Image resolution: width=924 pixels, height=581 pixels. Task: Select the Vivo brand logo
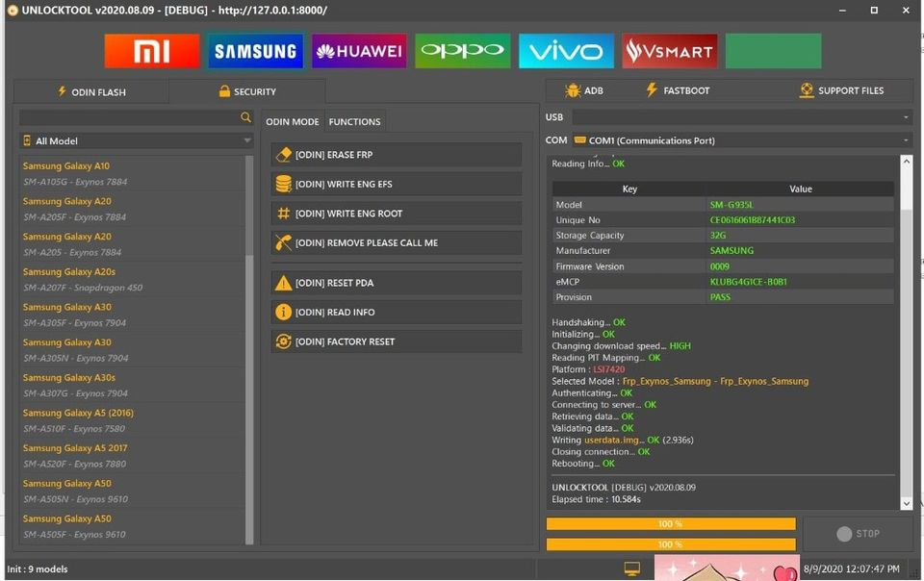pyautogui.click(x=566, y=51)
